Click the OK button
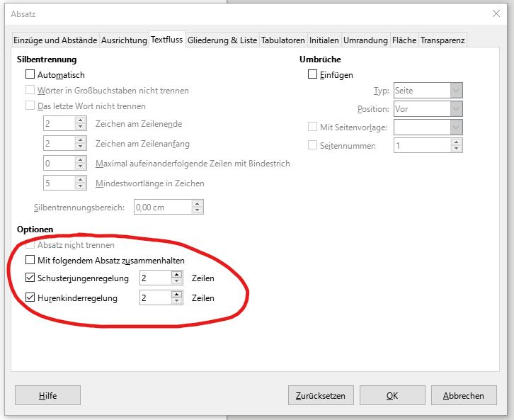 [x=392, y=396]
